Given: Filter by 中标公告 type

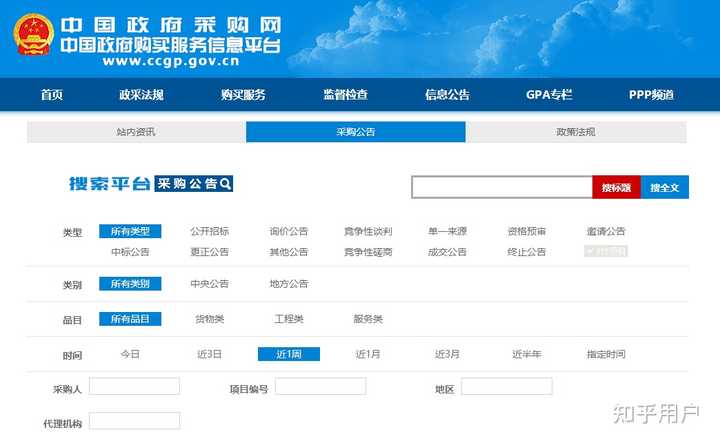Looking at the screenshot, I should tap(130, 252).
